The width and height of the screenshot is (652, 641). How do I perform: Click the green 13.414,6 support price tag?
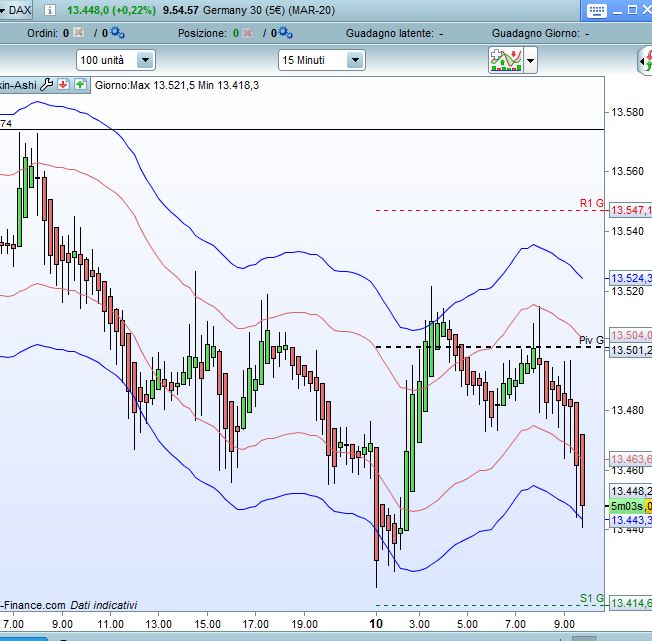(x=631, y=603)
